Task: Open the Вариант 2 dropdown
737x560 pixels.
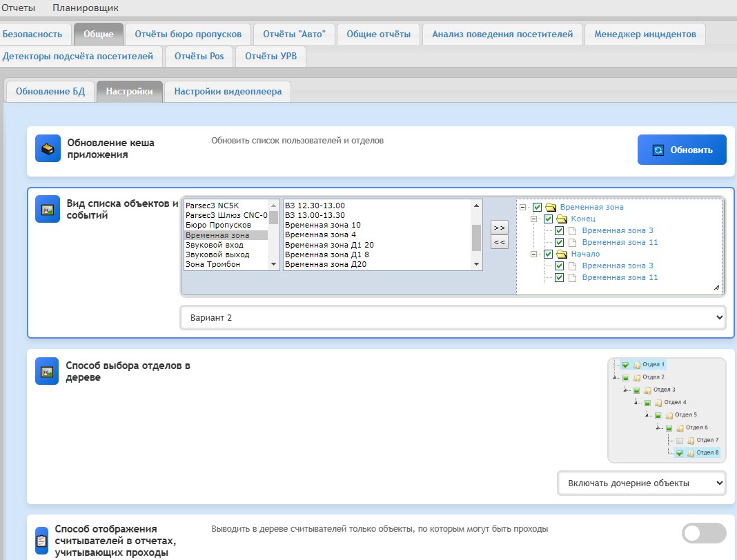Action: (x=453, y=317)
